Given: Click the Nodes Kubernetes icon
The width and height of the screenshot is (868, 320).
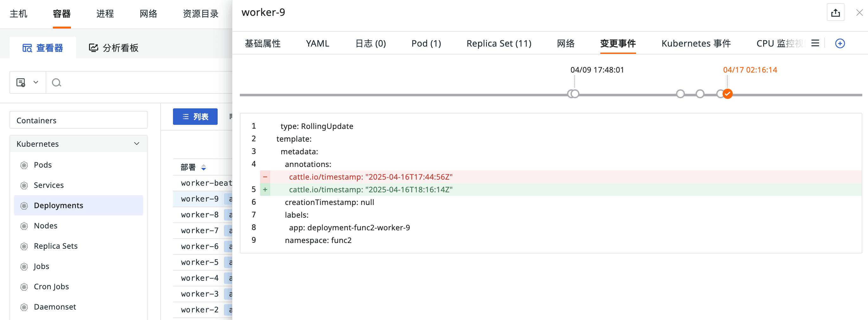Looking at the screenshot, I should point(24,226).
